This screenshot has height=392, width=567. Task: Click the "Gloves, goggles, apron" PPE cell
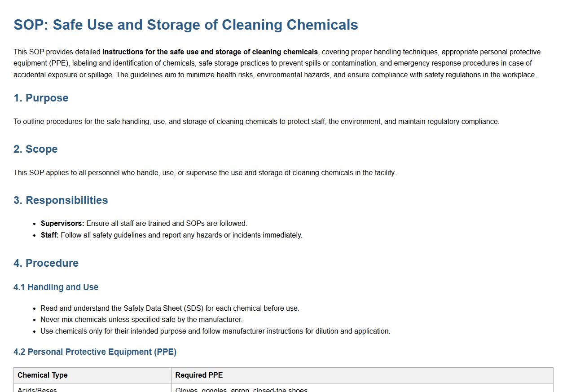241,389
